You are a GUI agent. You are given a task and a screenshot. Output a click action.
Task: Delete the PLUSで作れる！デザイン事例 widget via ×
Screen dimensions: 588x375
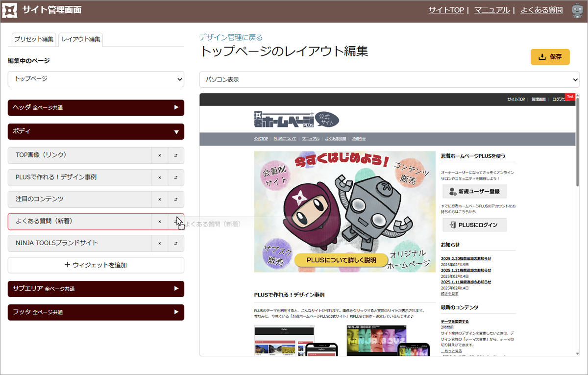pos(160,177)
